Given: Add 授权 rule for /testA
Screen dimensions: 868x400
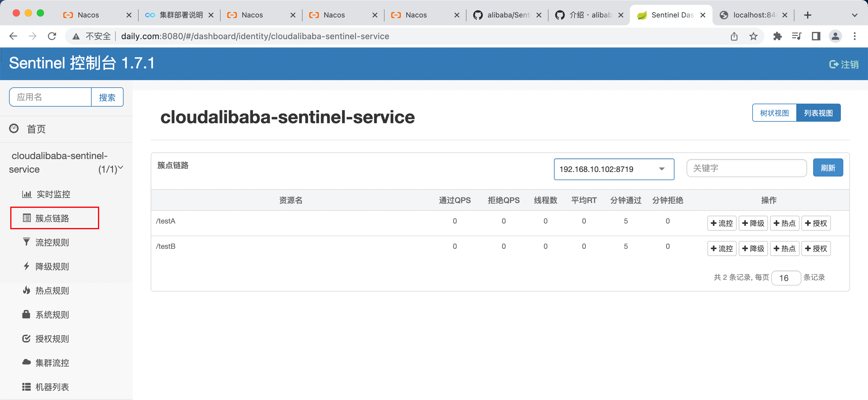Looking at the screenshot, I should point(816,223).
